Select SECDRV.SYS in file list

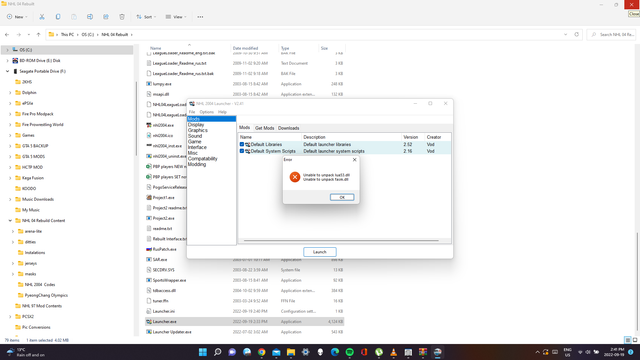(244, 270)
